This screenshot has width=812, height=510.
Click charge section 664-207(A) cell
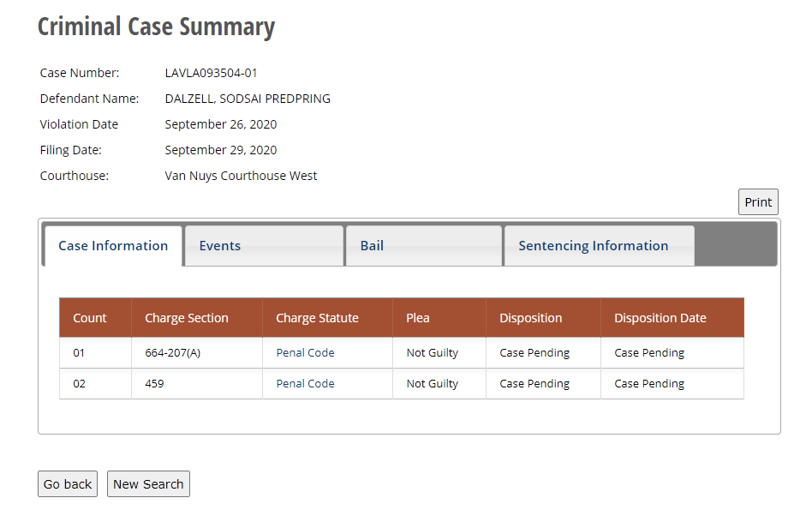click(173, 353)
